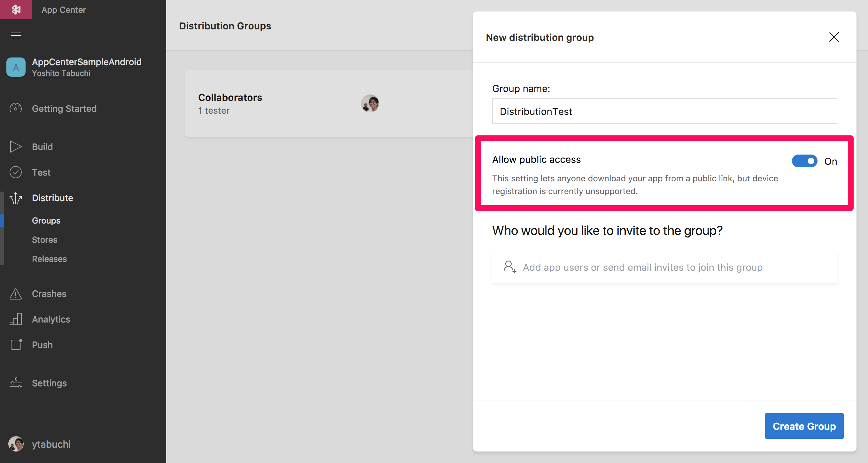This screenshot has height=463, width=868.
Task: Close the New distribution group panel
Action: [834, 37]
